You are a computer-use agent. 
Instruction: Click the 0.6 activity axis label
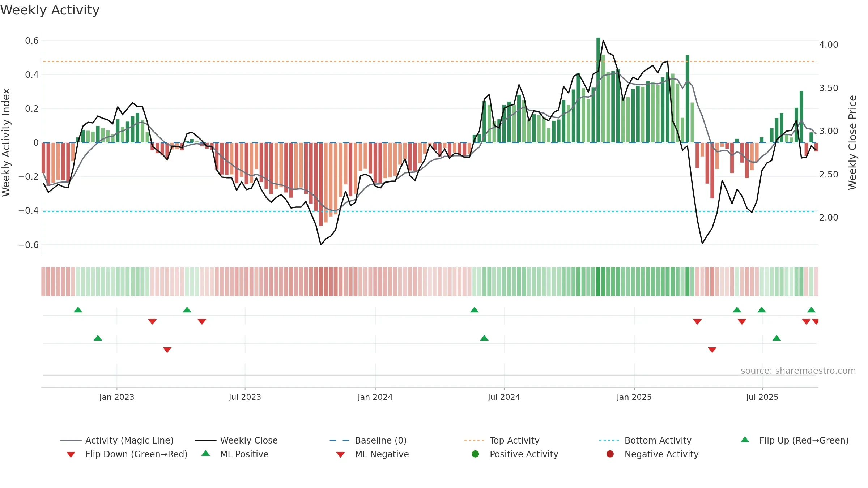tap(32, 41)
